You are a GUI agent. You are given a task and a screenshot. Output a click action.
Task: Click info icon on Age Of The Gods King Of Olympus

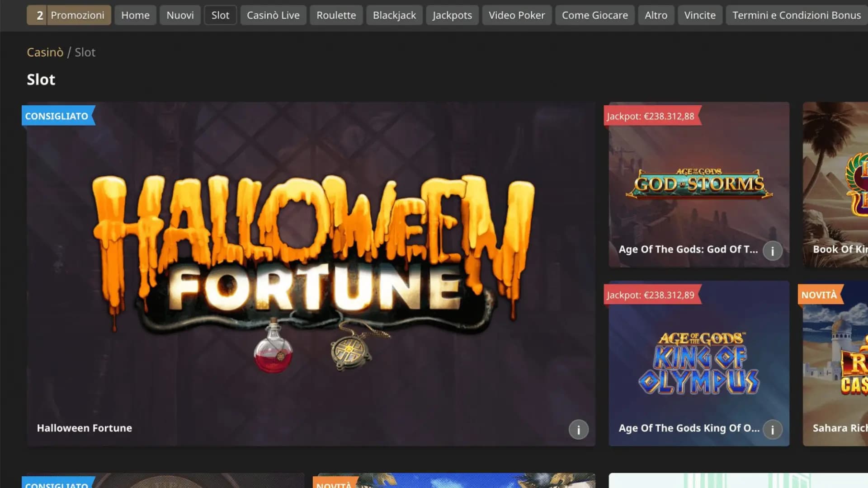(x=773, y=430)
